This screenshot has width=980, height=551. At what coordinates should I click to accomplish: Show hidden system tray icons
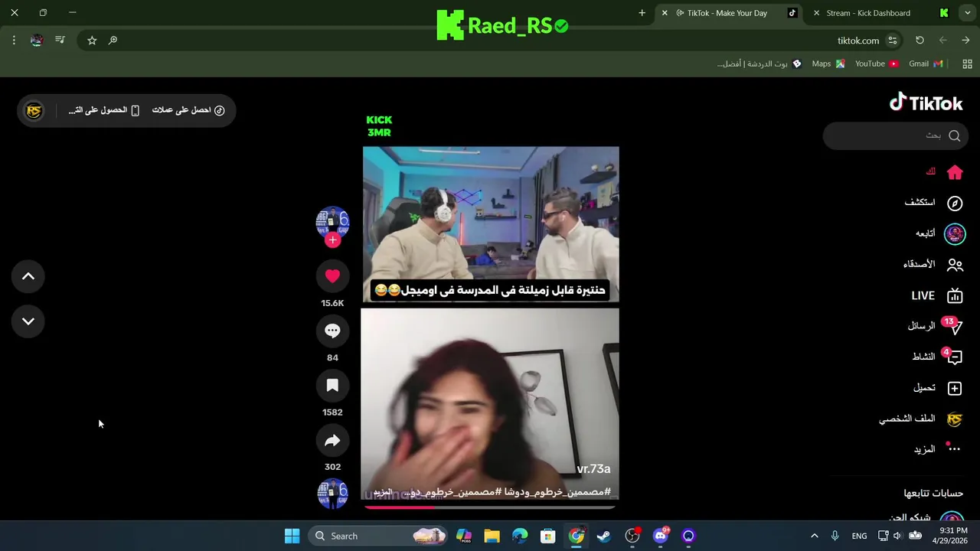click(x=814, y=536)
